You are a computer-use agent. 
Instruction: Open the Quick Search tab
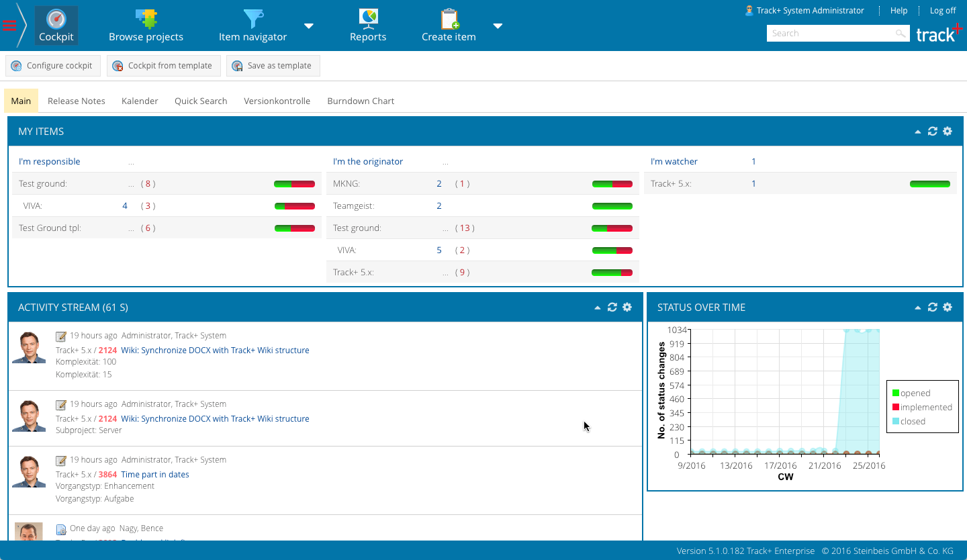click(201, 101)
